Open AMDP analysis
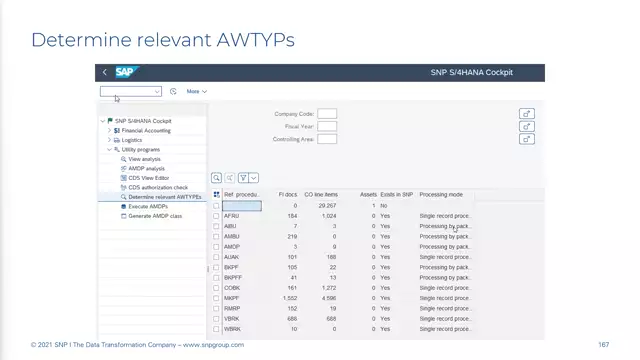This screenshot has width=640, height=360. pyautogui.click(x=147, y=169)
